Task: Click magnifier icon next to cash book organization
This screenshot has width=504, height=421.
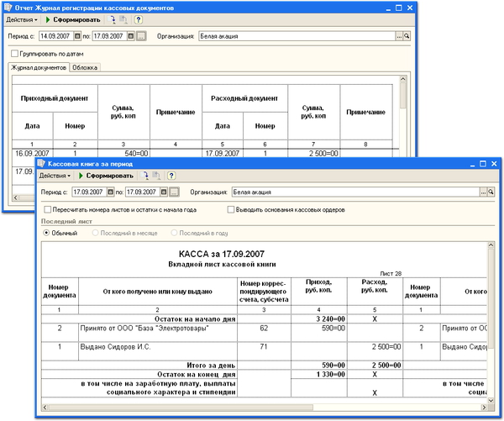Action: coord(491,192)
